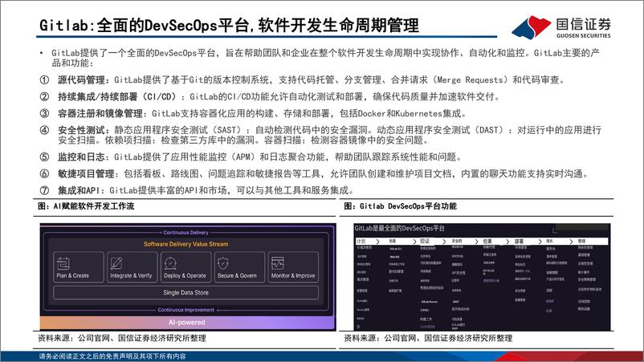Select the Single Data Store bar
Viewport: 644px width, 362px height.
185,293
